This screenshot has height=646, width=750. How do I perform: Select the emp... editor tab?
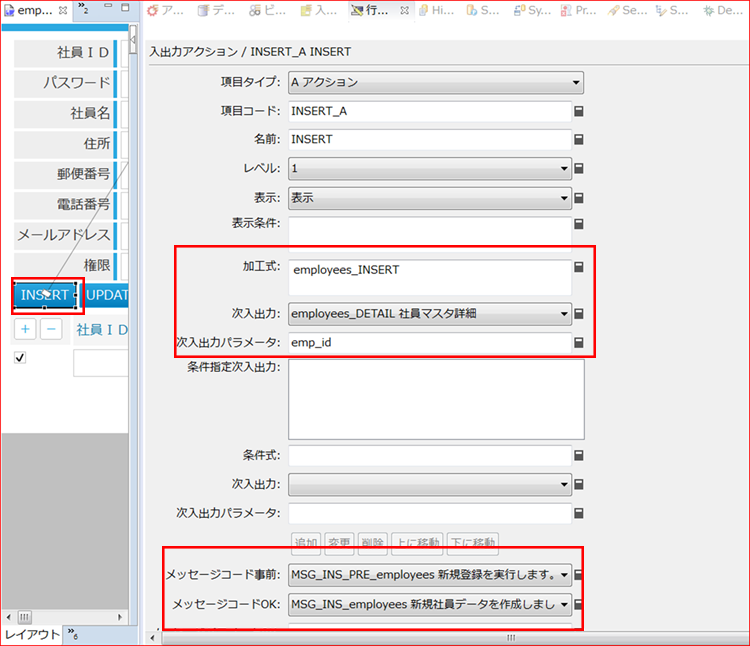(28, 10)
